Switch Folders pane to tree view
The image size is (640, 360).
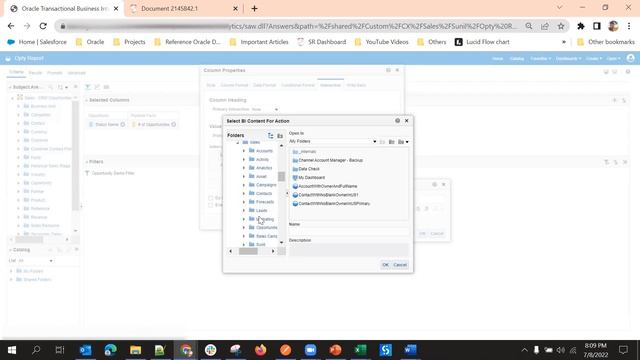(271, 136)
